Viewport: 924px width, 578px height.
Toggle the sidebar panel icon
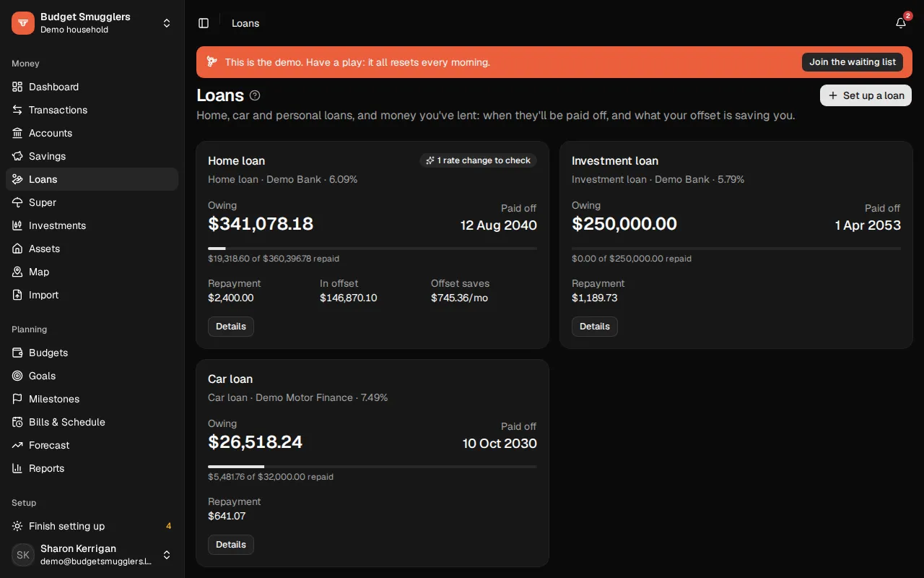click(x=204, y=23)
